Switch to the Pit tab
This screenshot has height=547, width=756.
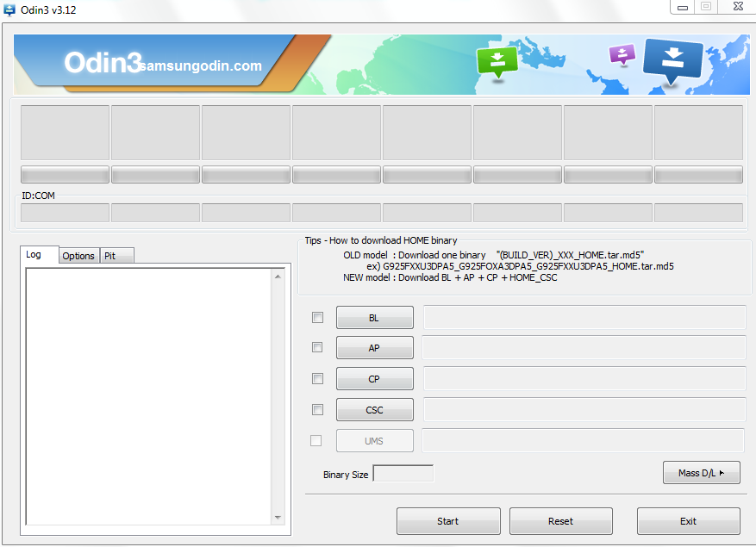tap(116, 256)
